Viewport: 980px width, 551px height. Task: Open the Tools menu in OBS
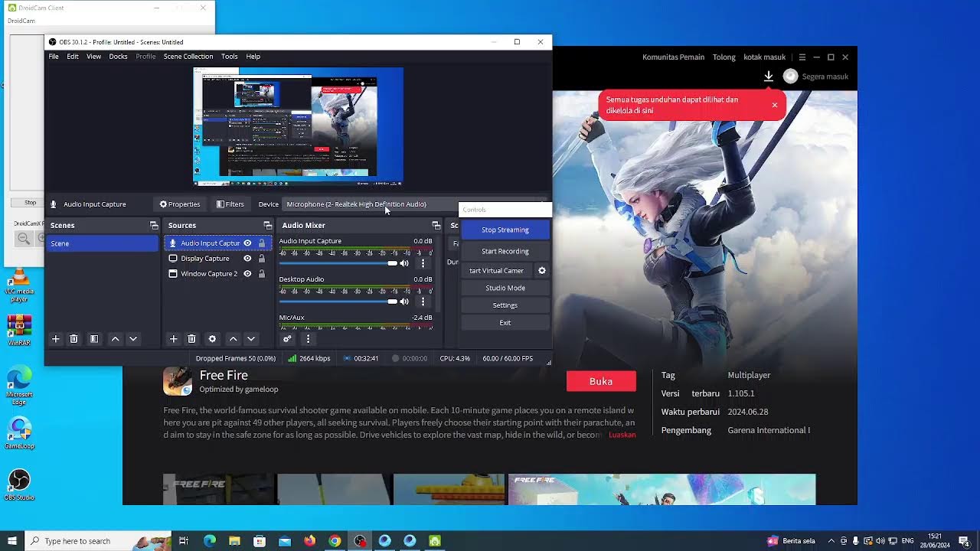pos(229,57)
